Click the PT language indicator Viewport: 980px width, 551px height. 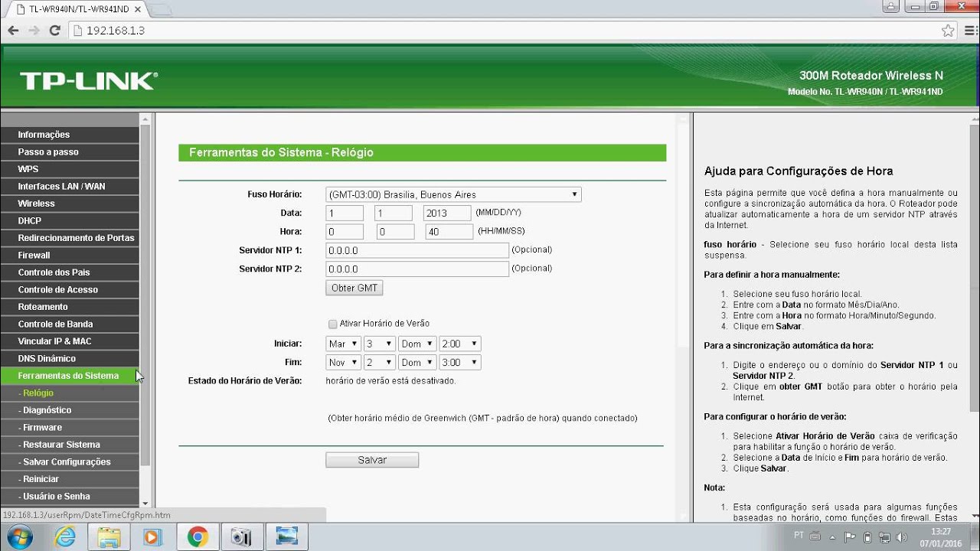tap(799, 535)
